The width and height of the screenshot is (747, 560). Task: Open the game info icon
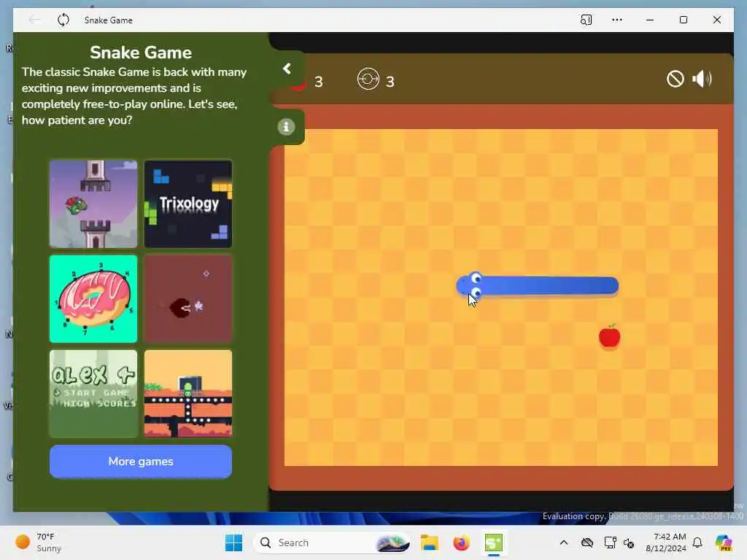pyautogui.click(x=286, y=127)
